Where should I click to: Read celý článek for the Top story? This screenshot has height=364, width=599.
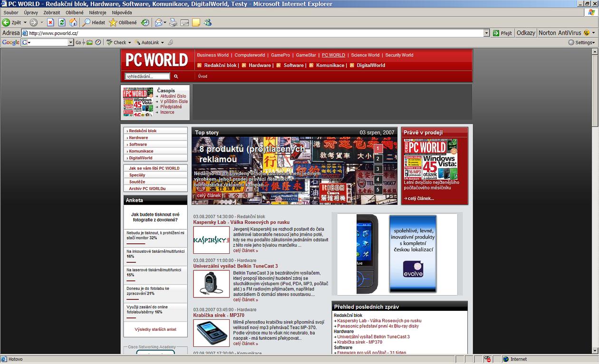pos(209,196)
